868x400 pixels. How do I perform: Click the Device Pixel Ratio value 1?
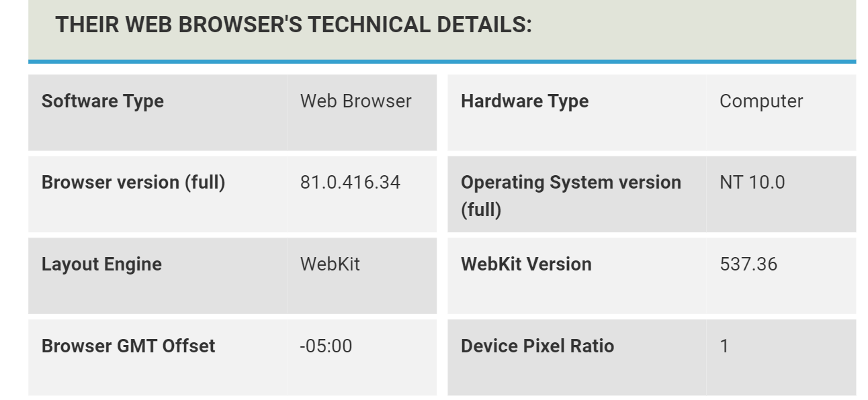click(x=724, y=346)
